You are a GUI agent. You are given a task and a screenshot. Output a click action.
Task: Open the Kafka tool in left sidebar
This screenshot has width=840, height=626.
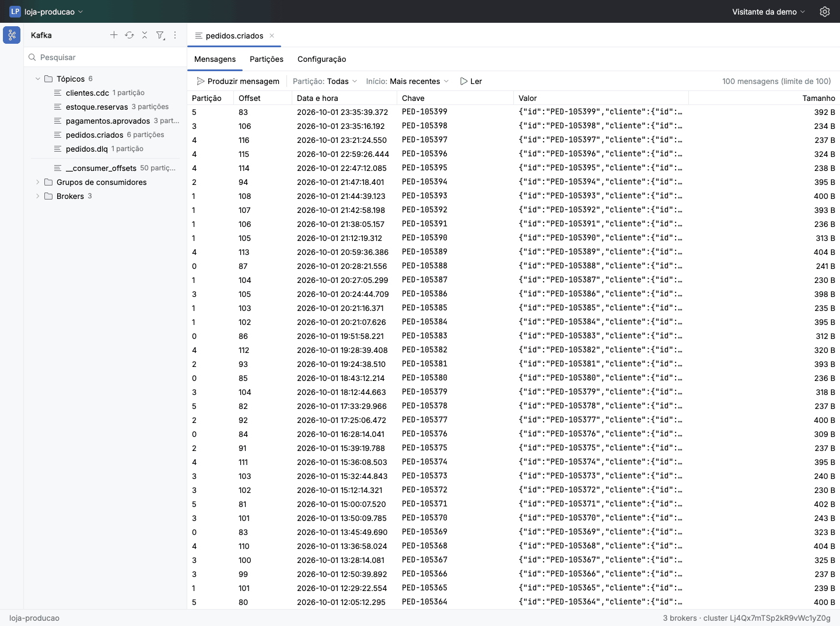12,35
